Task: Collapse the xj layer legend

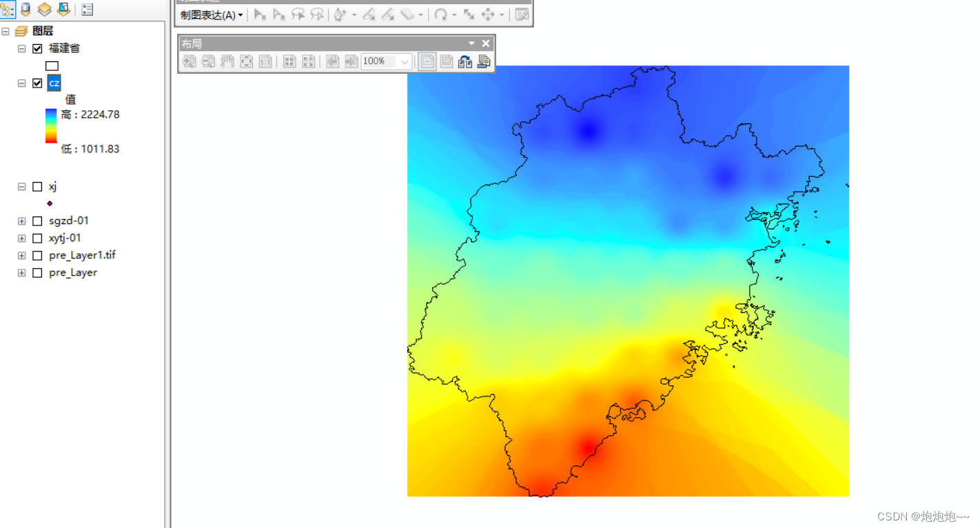Action: click(x=21, y=186)
